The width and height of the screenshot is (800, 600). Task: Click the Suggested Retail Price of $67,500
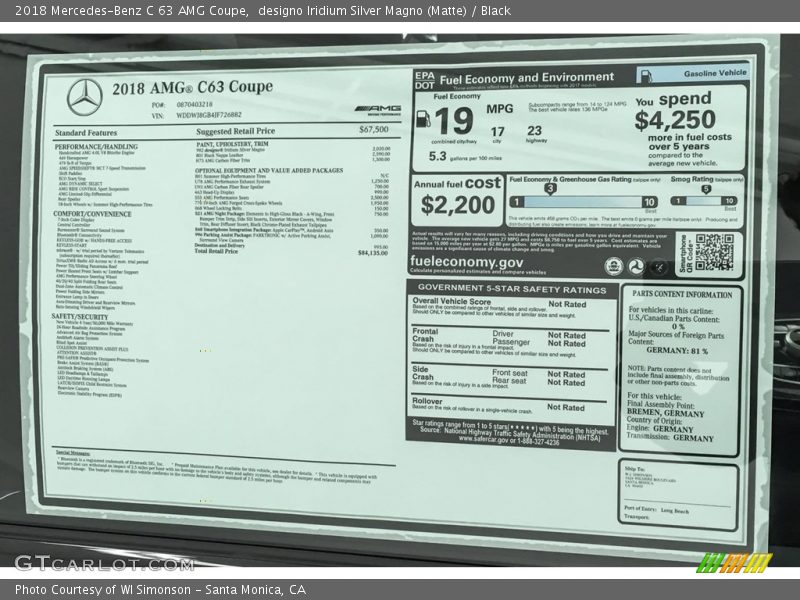pyautogui.click(x=373, y=130)
